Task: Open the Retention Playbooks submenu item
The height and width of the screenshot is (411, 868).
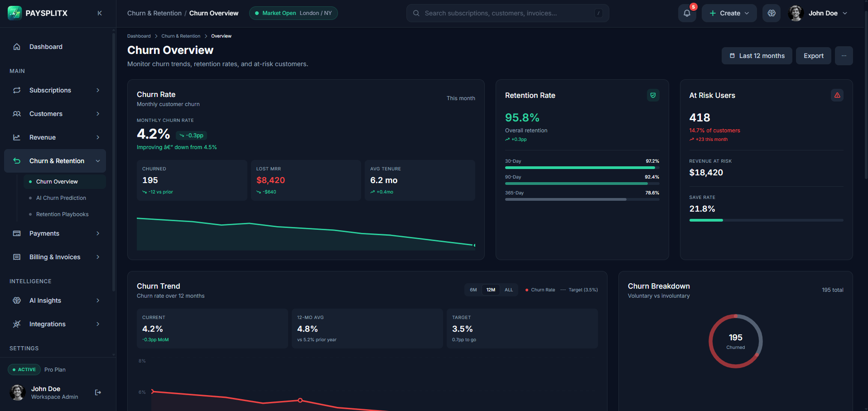Action: click(65, 214)
